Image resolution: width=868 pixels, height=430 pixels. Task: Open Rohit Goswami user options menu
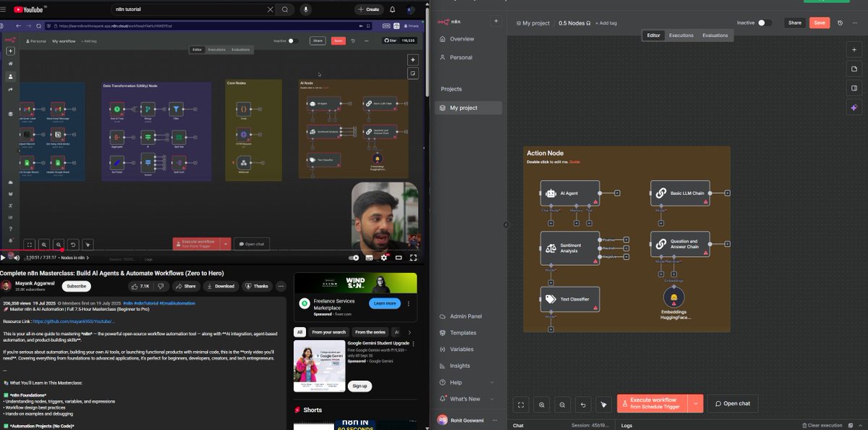pos(496,419)
